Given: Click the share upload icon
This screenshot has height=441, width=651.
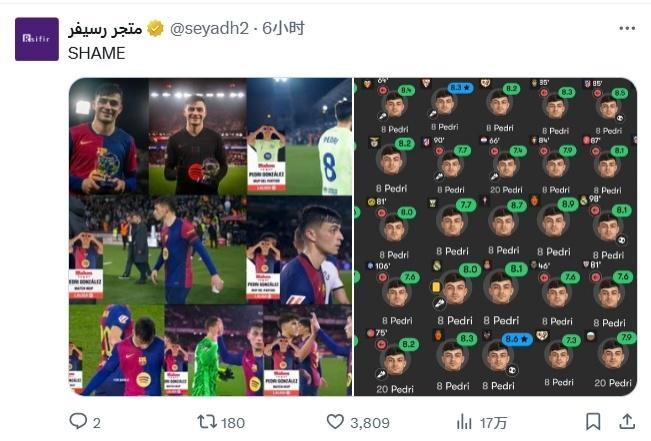Looking at the screenshot, I should coord(627,422).
